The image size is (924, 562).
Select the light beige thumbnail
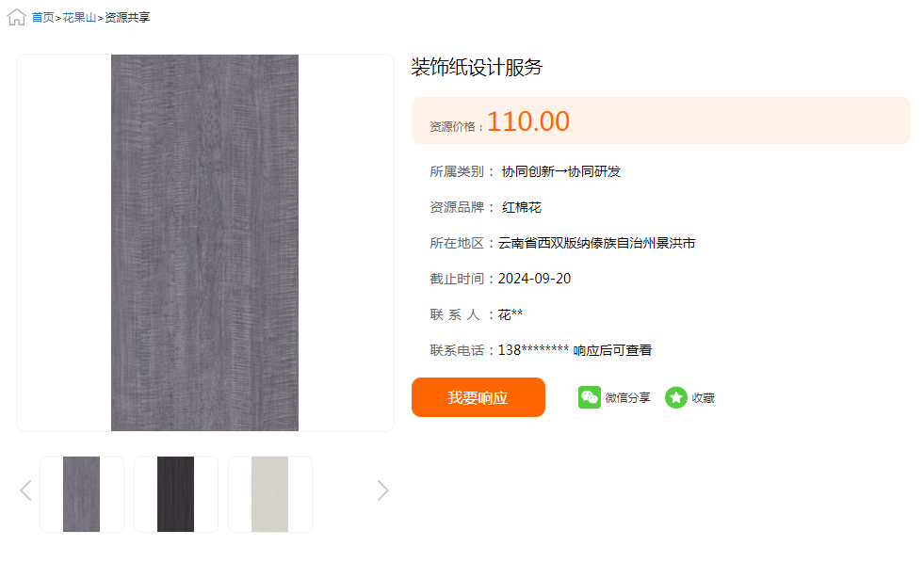270,493
